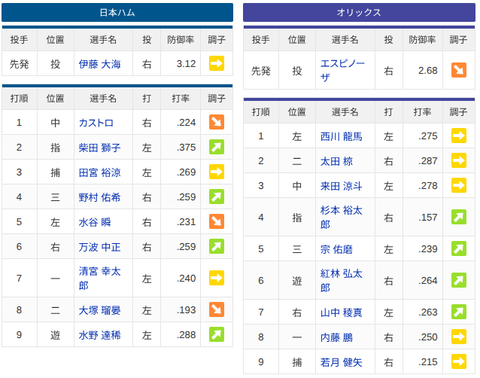Click 伊藤 大海's yellow steady condition arrow

pyautogui.click(x=216, y=63)
